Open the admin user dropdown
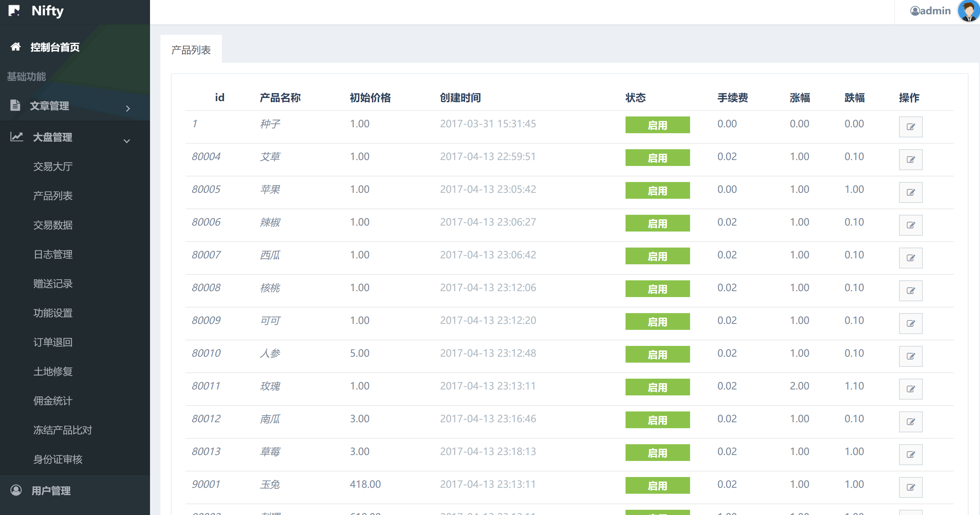This screenshot has height=515, width=980. click(930, 11)
